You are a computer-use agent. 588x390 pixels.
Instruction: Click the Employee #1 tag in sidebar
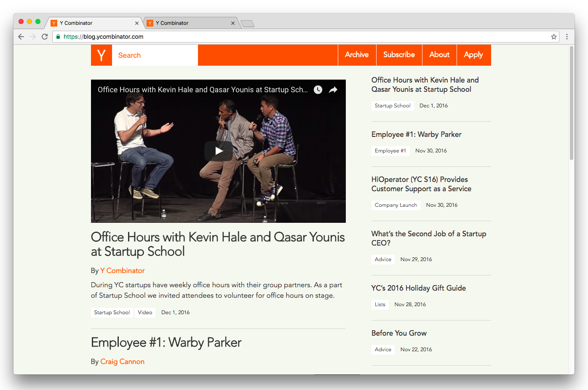tap(390, 151)
